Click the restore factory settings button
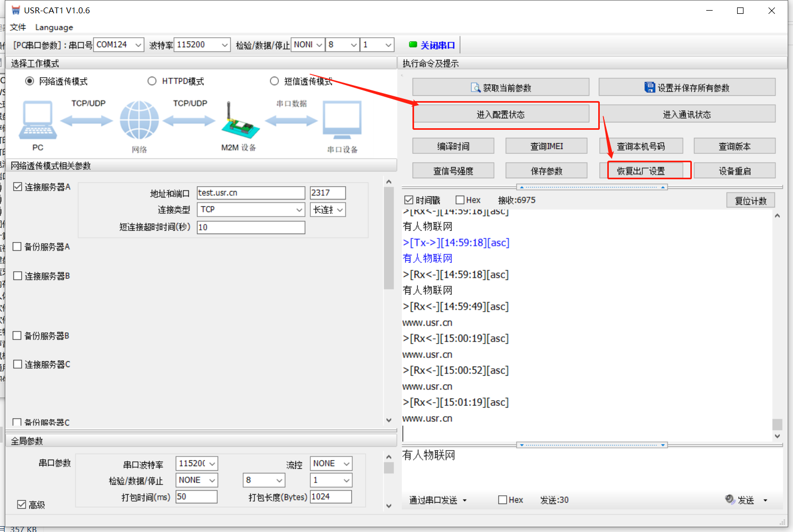The height and width of the screenshot is (532, 793). [x=640, y=171]
